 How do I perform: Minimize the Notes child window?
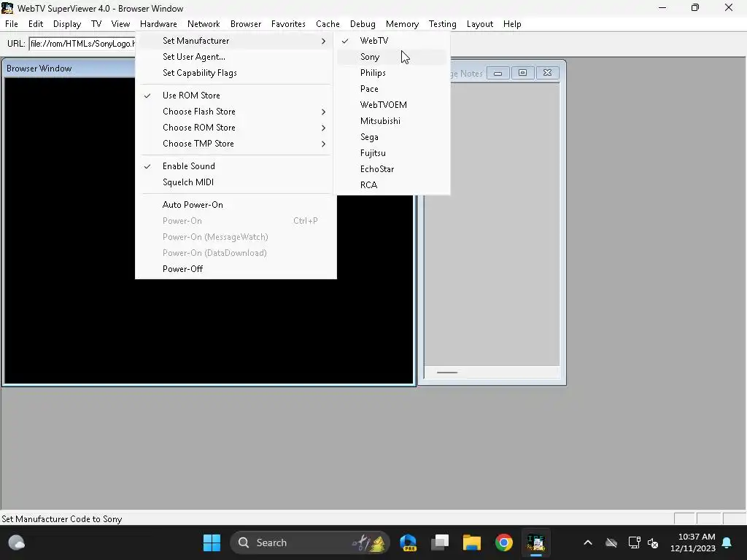498,73
